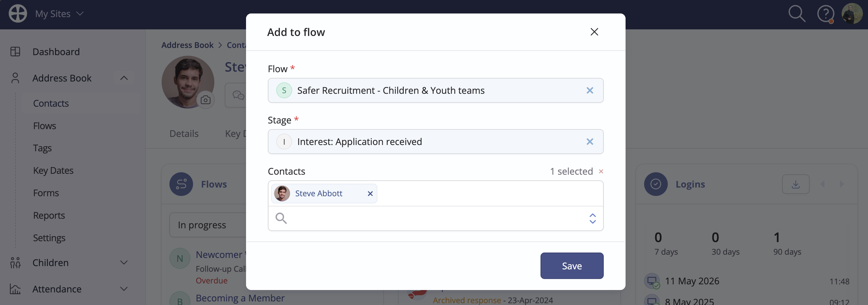Expand the My Sites dropdown
The height and width of the screenshot is (305, 868).
click(59, 13)
